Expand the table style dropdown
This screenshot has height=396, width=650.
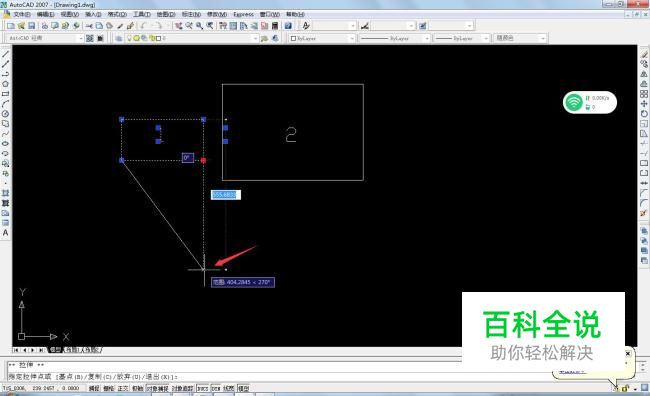pyautogui.click(x=470, y=26)
